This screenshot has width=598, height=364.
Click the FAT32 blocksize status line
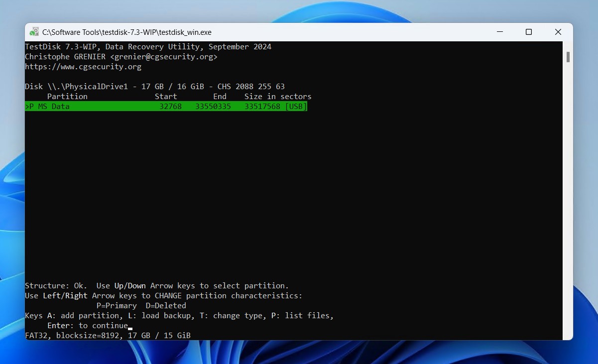108,336
